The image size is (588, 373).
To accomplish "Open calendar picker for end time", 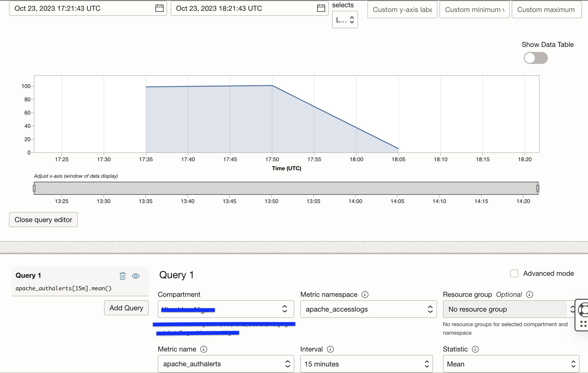I will [321, 8].
